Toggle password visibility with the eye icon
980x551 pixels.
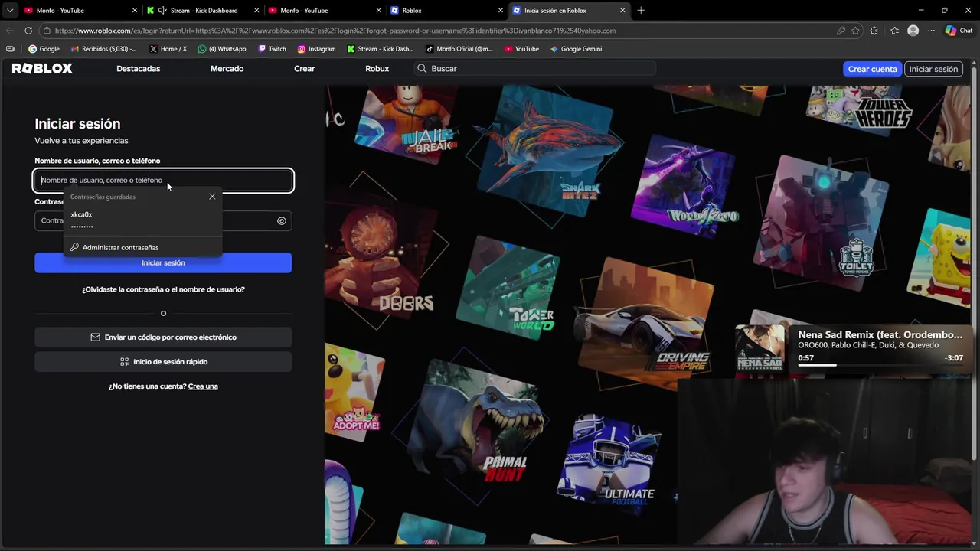click(x=282, y=221)
